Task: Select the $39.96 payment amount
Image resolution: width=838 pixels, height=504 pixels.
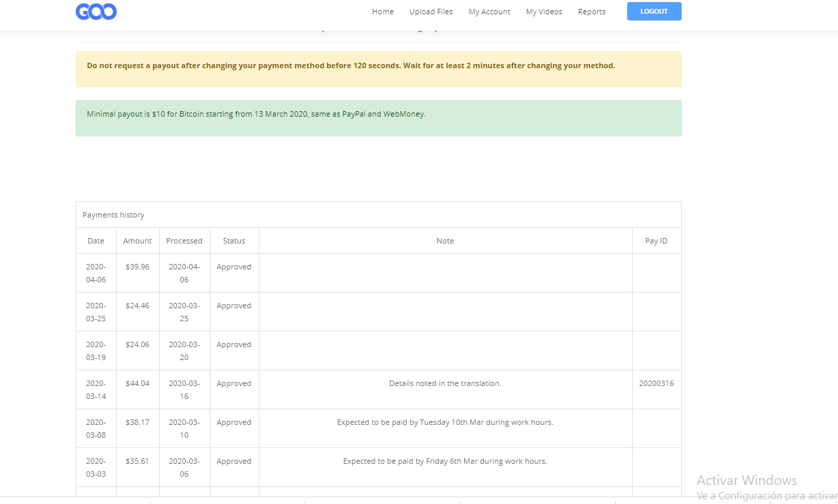Action: (x=137, y=267)
